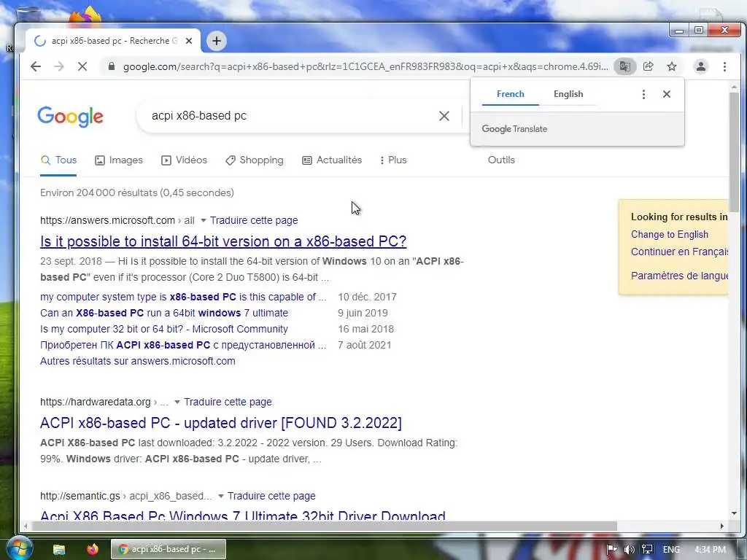Expand dropdown arrow next to semantic.gs
This screenshot has height=560, width=747.
click(x=220, y=496)
